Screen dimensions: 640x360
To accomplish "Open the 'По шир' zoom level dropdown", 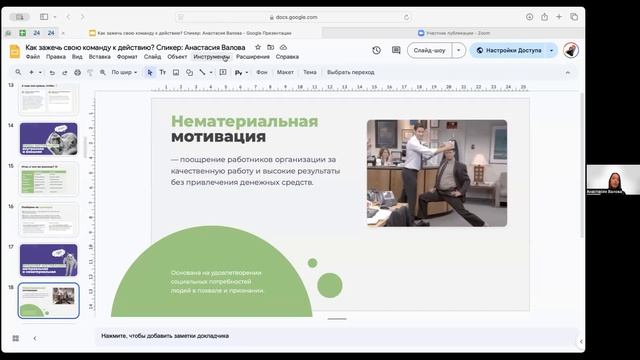I will pyautogui.click(x=124, y=72).
